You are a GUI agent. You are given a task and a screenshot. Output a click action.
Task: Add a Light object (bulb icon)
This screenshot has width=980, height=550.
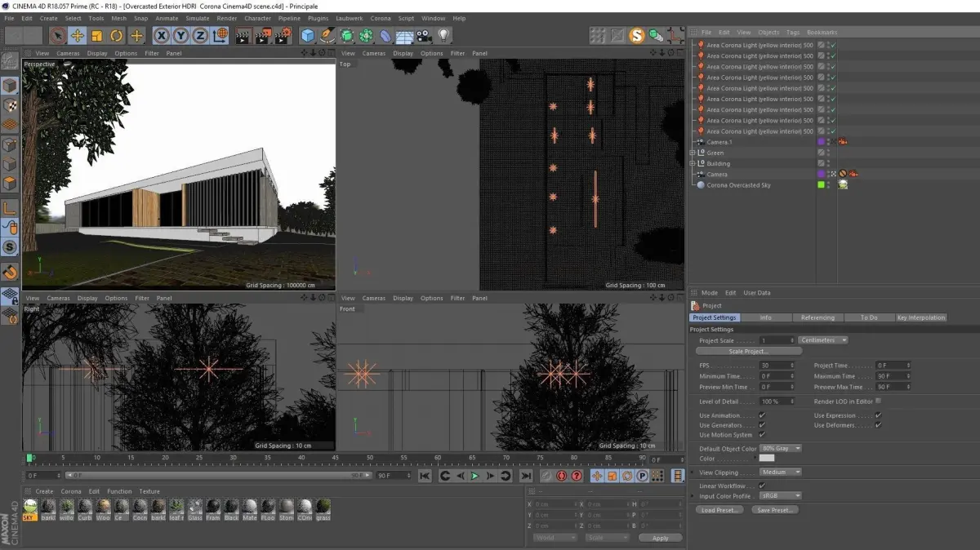point(443,35)
